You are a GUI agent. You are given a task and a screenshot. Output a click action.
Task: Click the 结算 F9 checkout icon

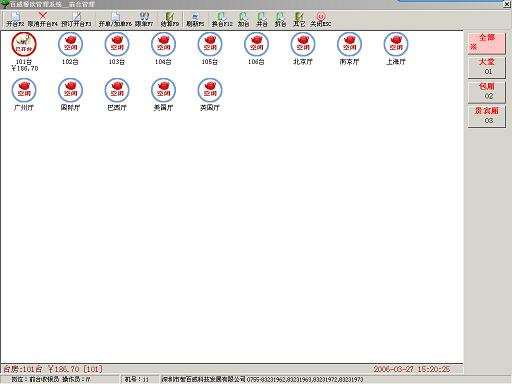[170, 20]
